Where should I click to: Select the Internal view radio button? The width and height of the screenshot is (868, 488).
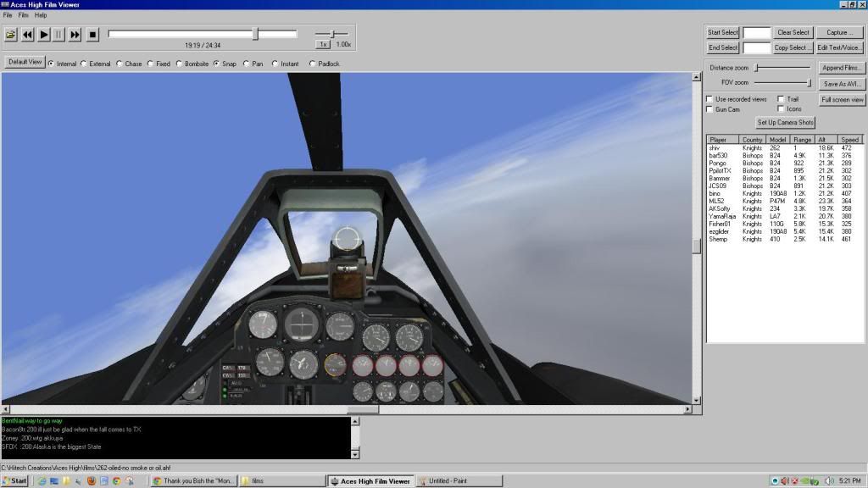[x=52, y=64]
